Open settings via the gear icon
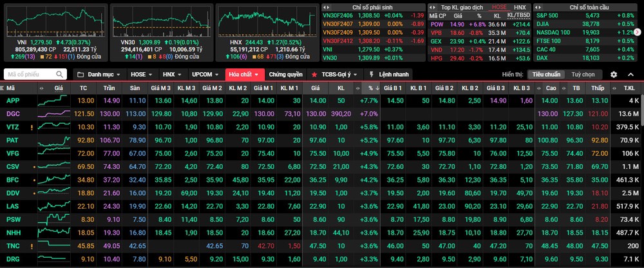This screenshot has width=644, height=268. click(x=613, y=75)
